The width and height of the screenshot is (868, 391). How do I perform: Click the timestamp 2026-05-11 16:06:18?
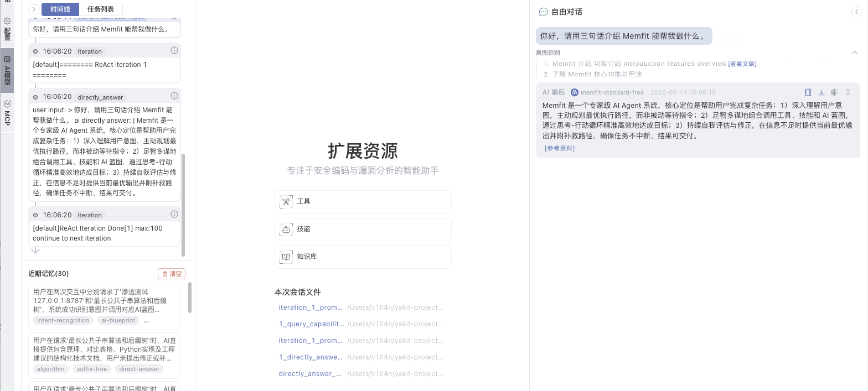683,92
